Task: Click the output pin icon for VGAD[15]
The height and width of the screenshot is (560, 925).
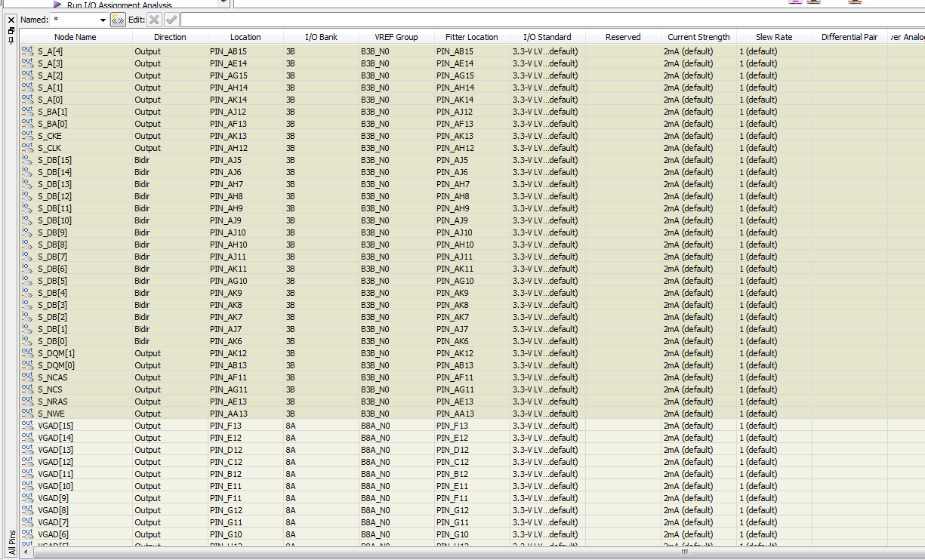Action: pos(27,426)
